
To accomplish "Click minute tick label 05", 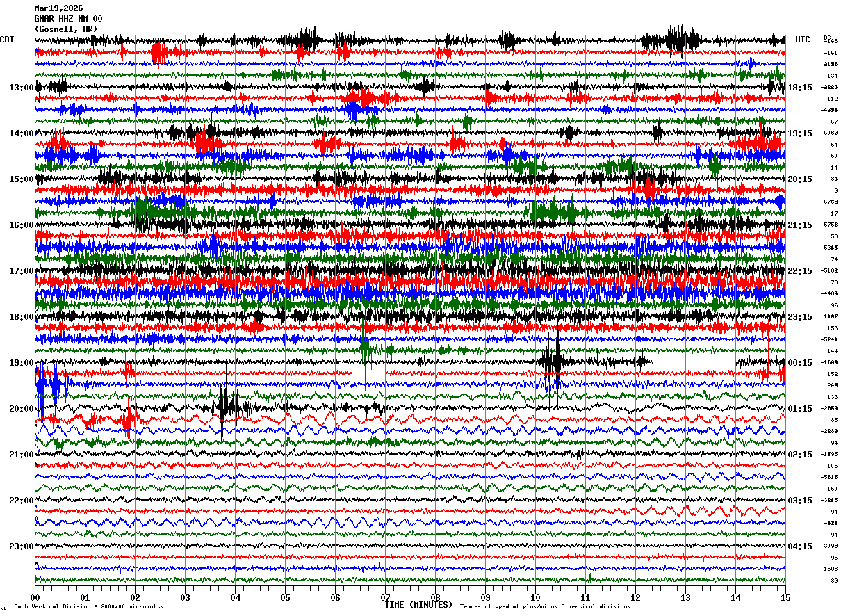I will (285, 597).
